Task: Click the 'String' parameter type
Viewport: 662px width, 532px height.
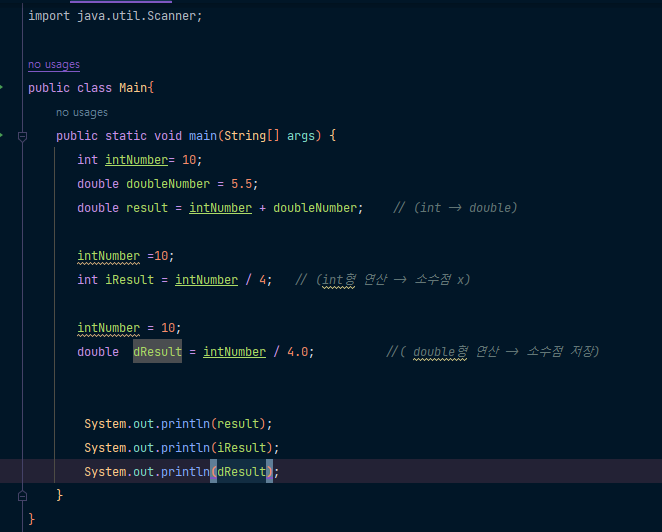Action: pos(245,136)
